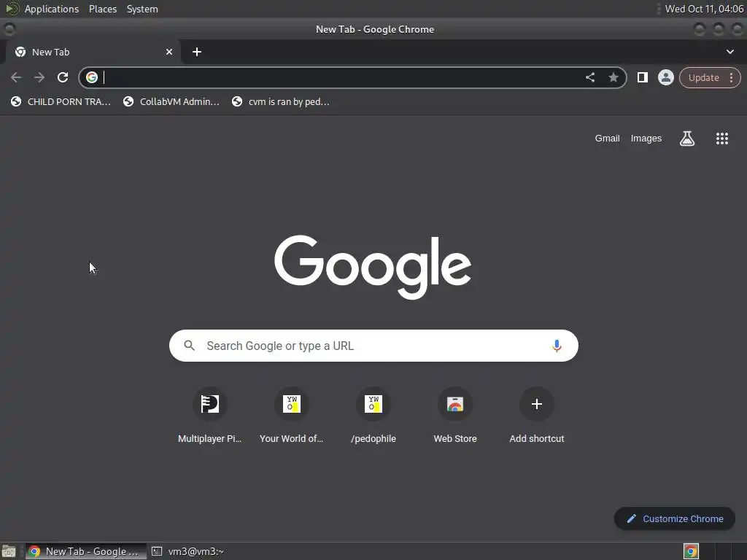Open the Chrome side panel

[642, 77]
